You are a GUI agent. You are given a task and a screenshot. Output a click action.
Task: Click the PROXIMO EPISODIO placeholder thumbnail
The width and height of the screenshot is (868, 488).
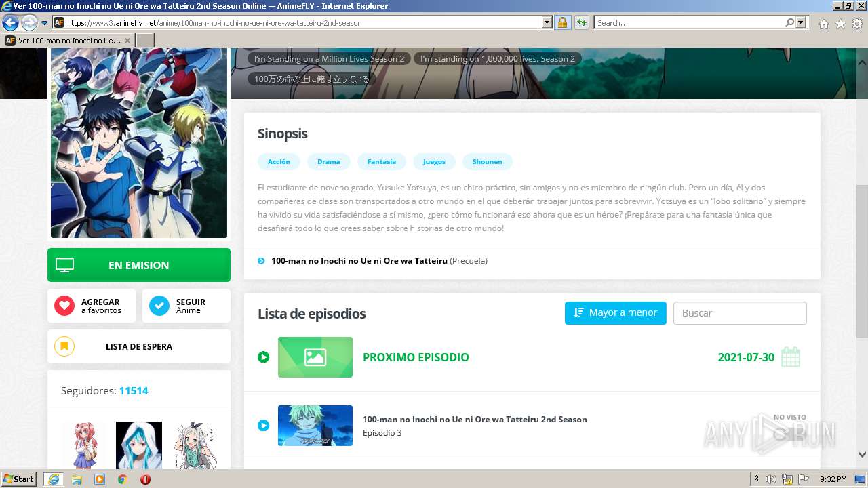(315, 357)
